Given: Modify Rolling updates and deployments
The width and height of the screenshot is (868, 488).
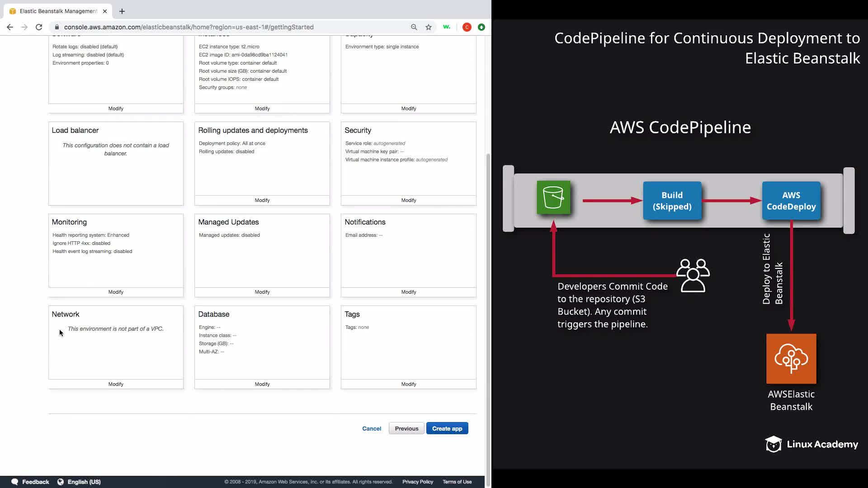Looking at the screenshot, I should [x=262, y=200].
